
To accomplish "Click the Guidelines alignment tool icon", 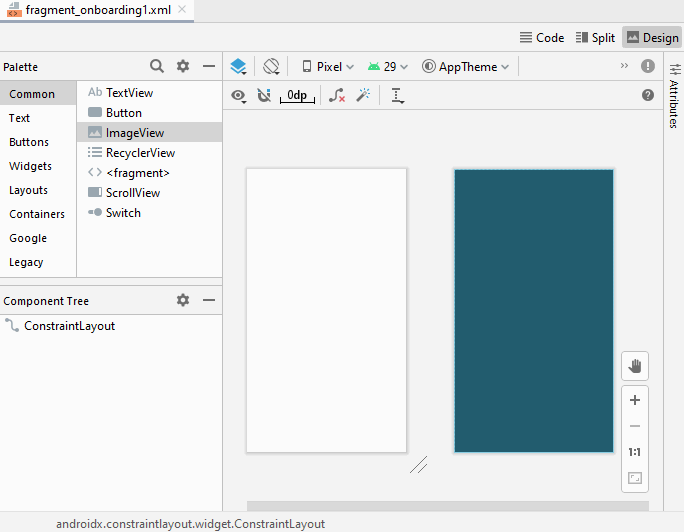I will (398, 95).
